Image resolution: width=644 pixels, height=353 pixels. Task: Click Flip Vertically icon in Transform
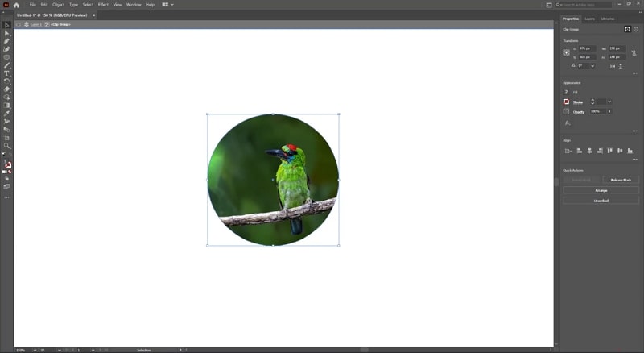coord(621,66)
